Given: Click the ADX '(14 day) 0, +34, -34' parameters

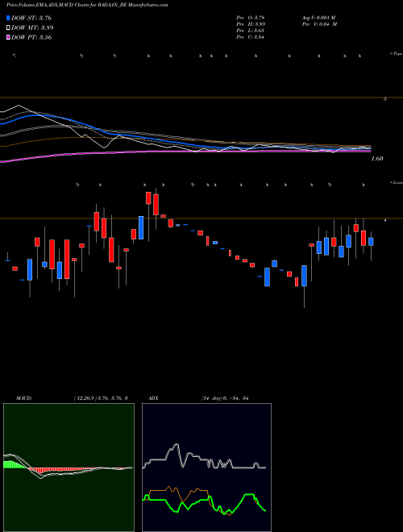Looking at the screenshot, I should pyautogui.click(x=225, y=398).
